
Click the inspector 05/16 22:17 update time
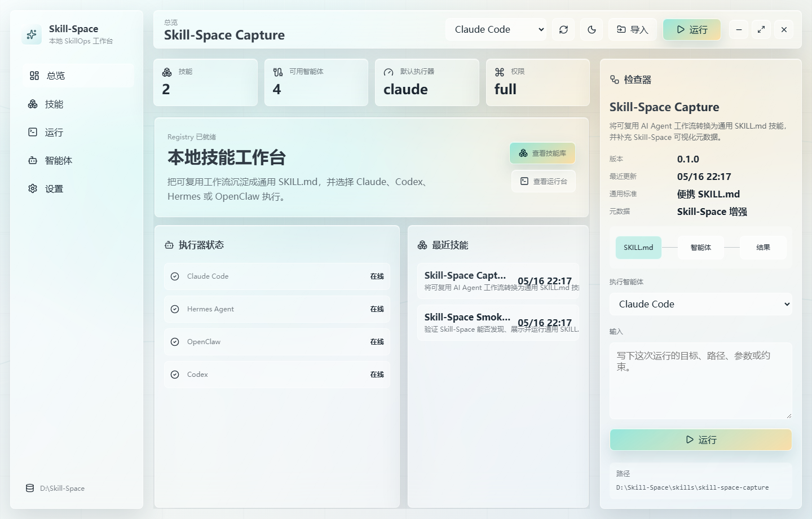pyautogui.click(x=704, y=177)
